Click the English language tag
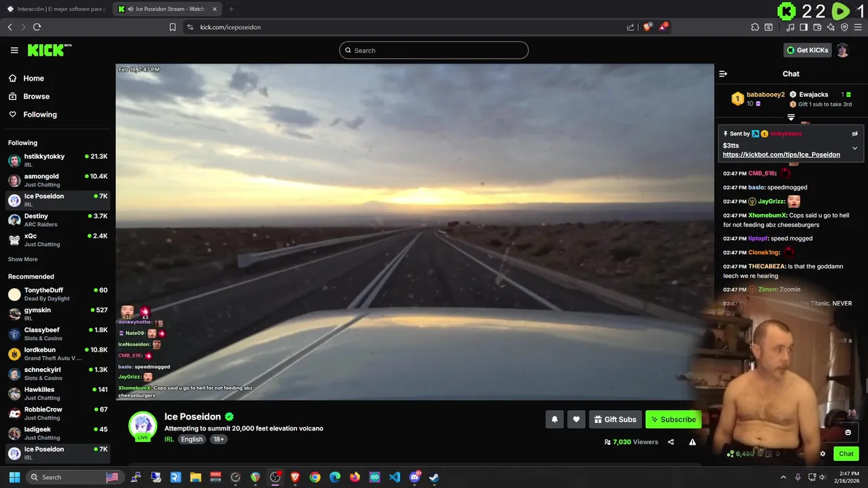This screenshot has width=868, height=488. (192, 439)
